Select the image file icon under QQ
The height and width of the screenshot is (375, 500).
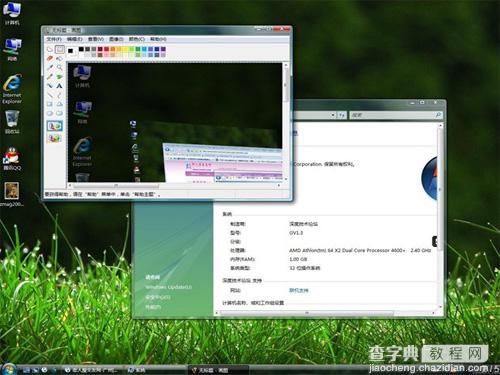click(12, 194)
